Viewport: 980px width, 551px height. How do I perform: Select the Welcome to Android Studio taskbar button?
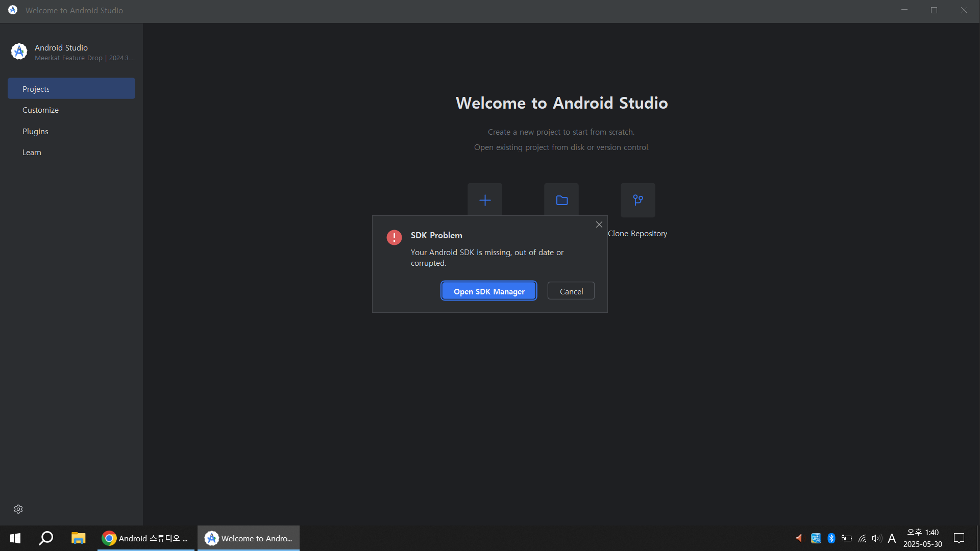pos(249,538)
